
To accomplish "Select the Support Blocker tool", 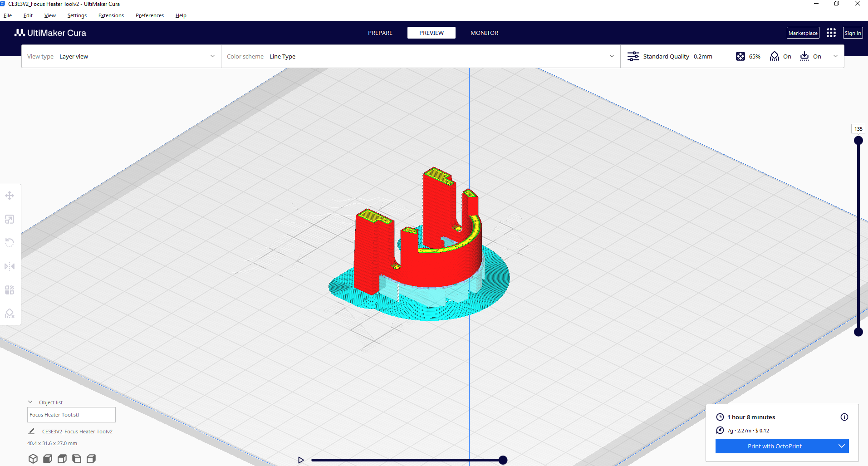I will (x=10, y=314).
